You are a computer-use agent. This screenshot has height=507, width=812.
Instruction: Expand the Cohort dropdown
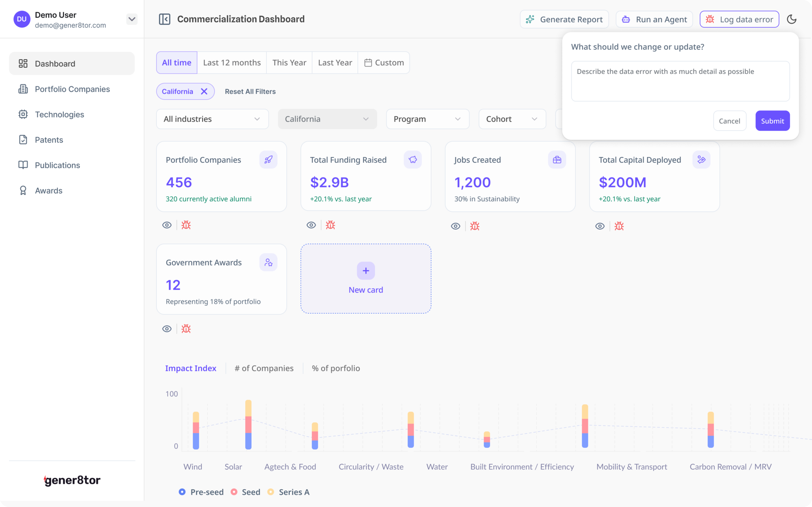point(512,119)
